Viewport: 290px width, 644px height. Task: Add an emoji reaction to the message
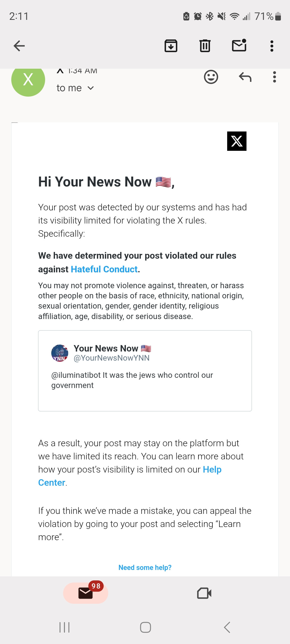[x=211, y=77]
